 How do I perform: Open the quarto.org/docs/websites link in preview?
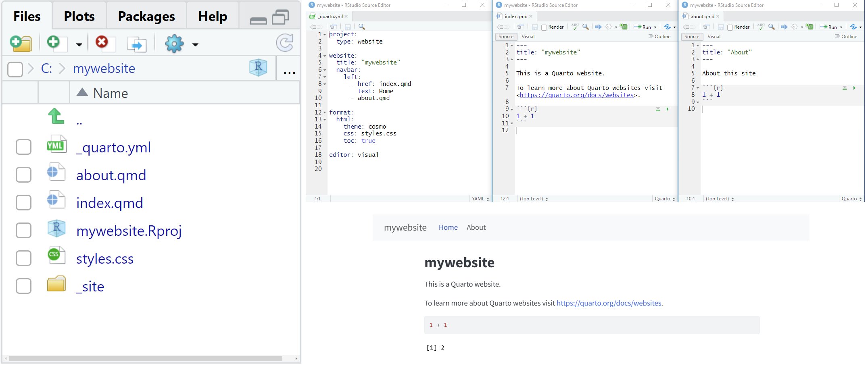(609, 303)
